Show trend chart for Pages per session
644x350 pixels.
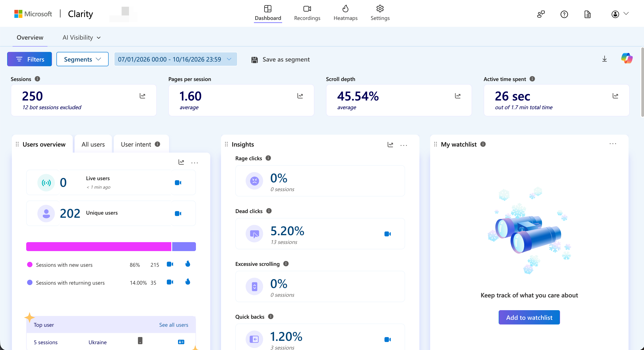click(300, 96)
